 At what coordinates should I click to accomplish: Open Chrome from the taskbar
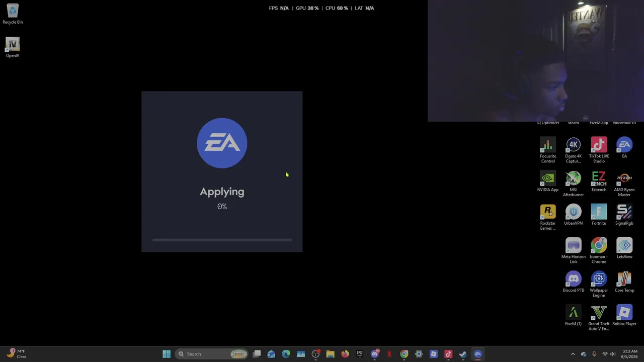404,354
